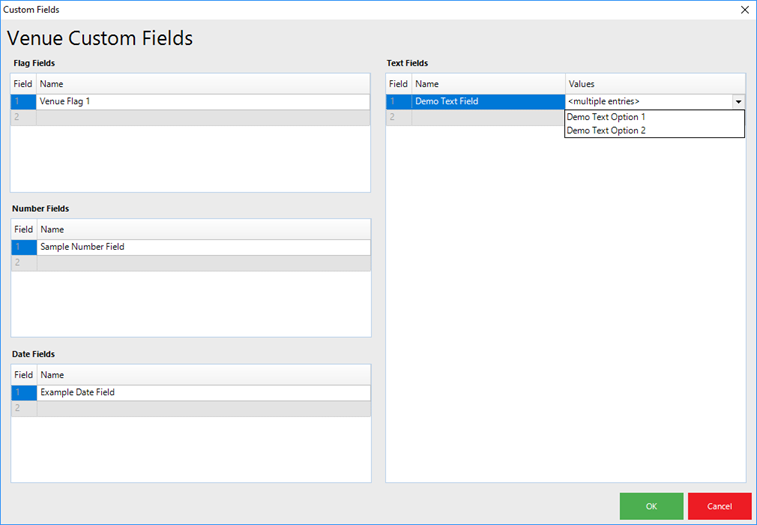Click the red Cancel button
The width and height of the screenshot is (757, 525).
719,506
